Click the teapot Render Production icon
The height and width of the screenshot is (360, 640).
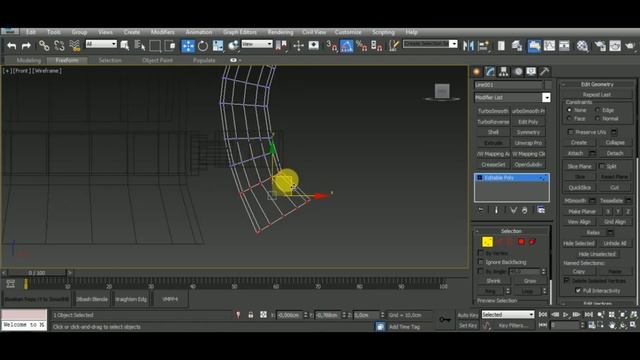[x=631, y=46]
